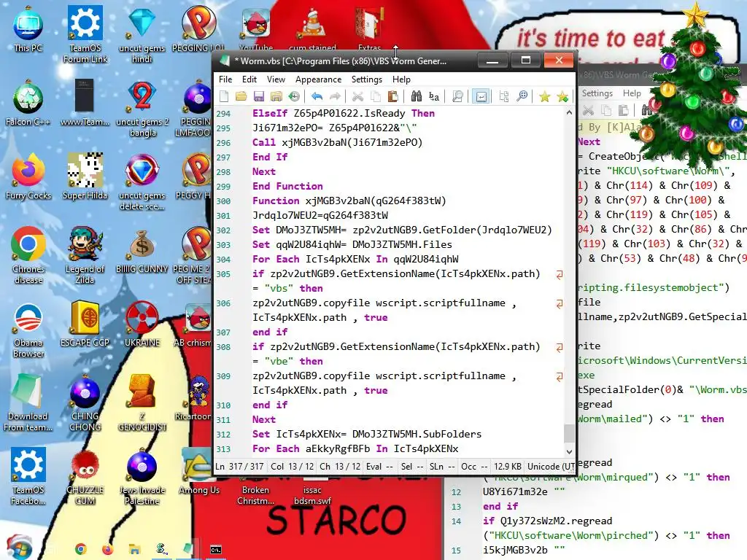The image size is (747, 560).
Task: Select 'Download From team...' desktop icon
Action: click(x=28, y=402)
